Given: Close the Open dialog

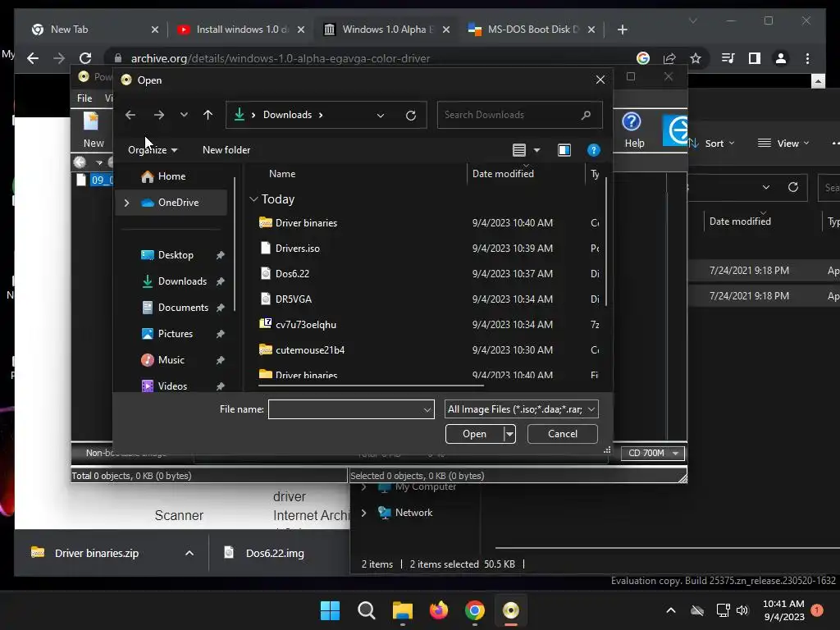Looking at the screenshot, I should point(600,80).
